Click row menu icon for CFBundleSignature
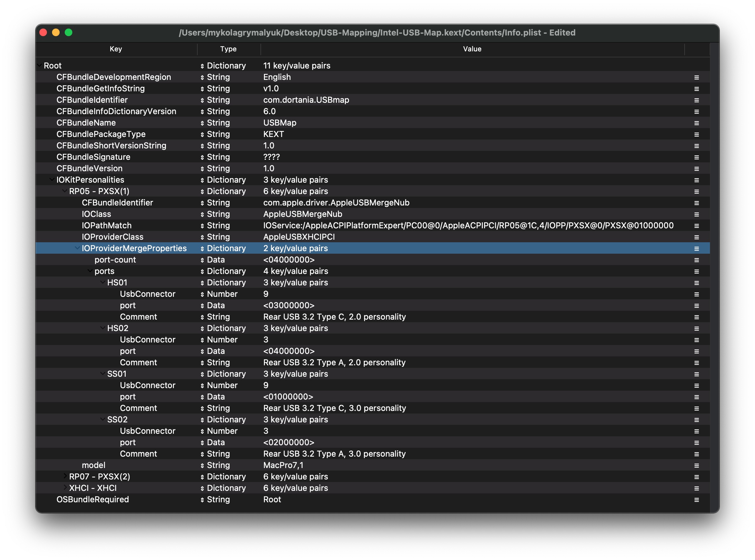 pos(696,157)
